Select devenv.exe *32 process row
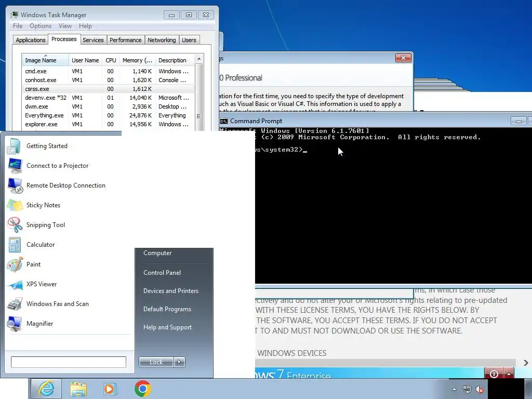 pyautogui.click(x=108, y=98)
